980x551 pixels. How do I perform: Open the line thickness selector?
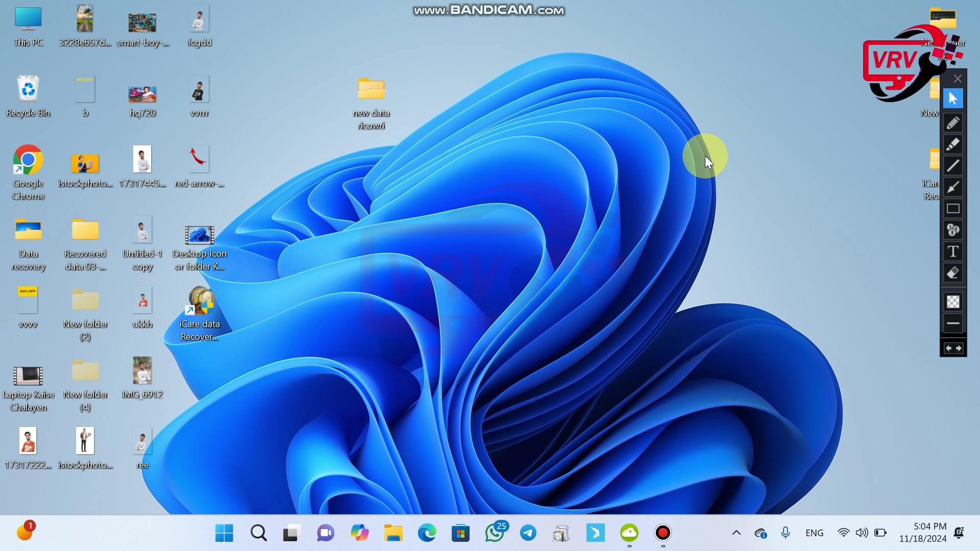[953, 323]
